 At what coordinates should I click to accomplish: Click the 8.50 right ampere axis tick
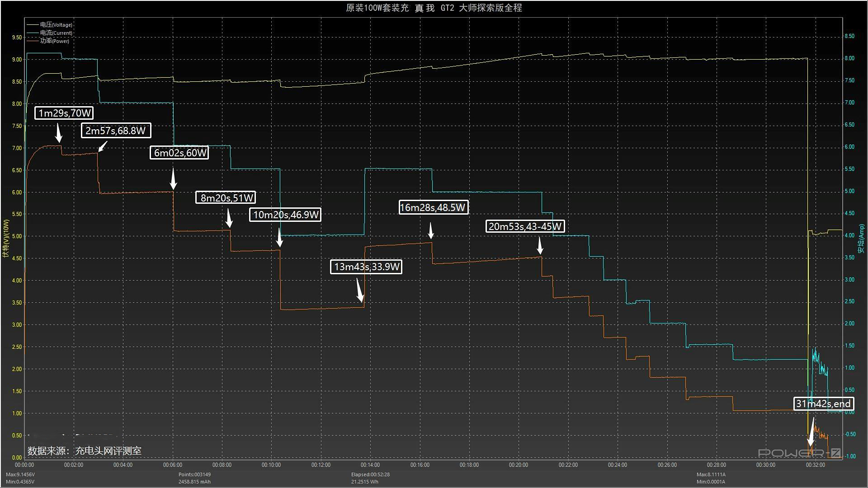tap(849, 36)
